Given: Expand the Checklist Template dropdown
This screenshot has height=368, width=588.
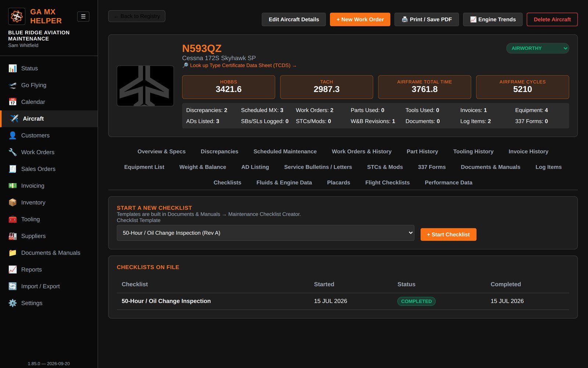Looking at the screenshot, I should coord(265,233).
